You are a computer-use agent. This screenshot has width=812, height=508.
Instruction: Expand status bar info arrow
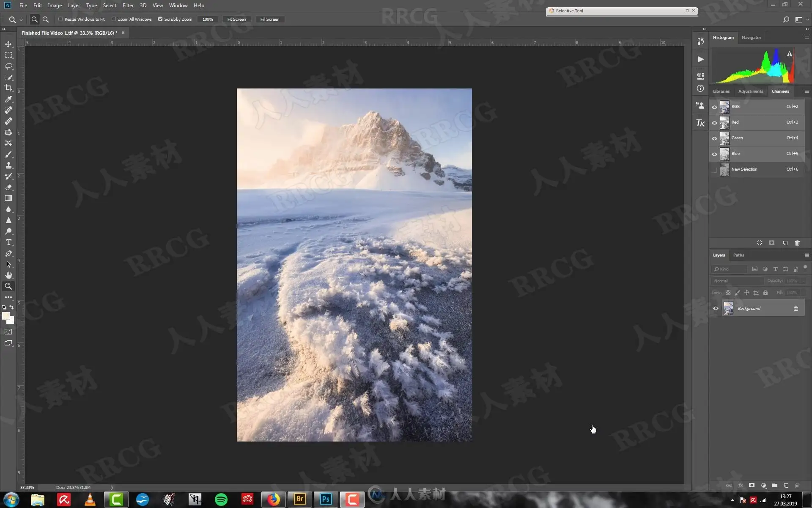click(x=112, y=488)
